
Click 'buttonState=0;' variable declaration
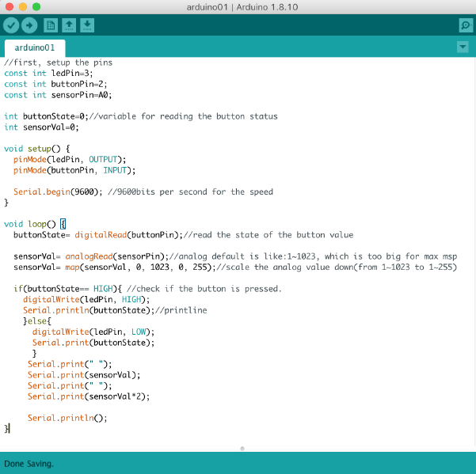pyautogui.click(x=55, y=116)
